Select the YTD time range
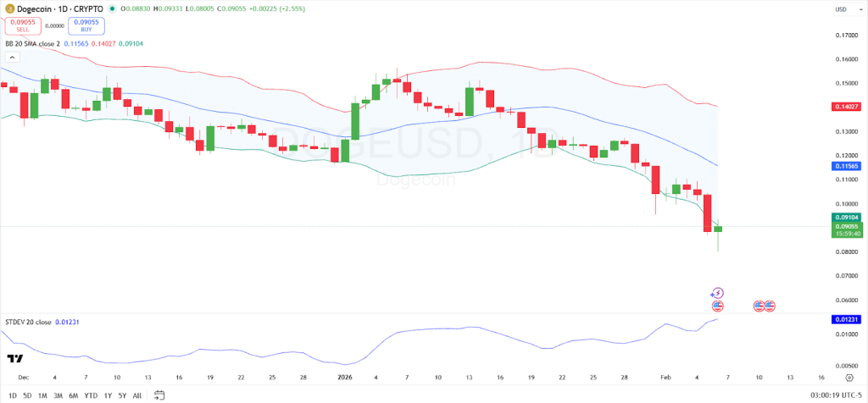The width and height of the screenshot is (868, 403). point(92,395)
